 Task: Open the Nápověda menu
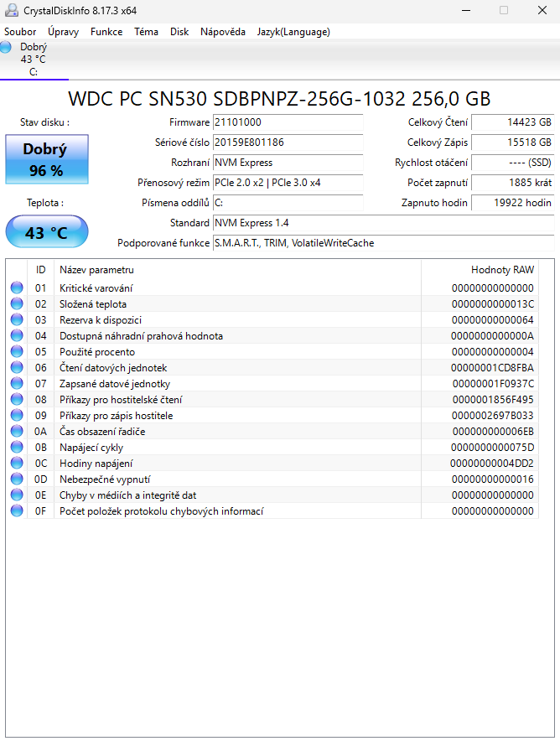point(223,32)
